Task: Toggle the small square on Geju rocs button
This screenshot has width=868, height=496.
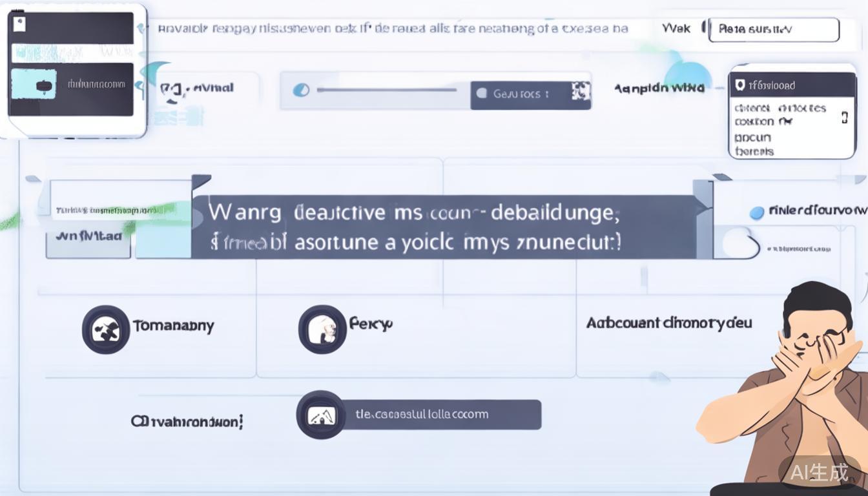Action: pos(481,94)
